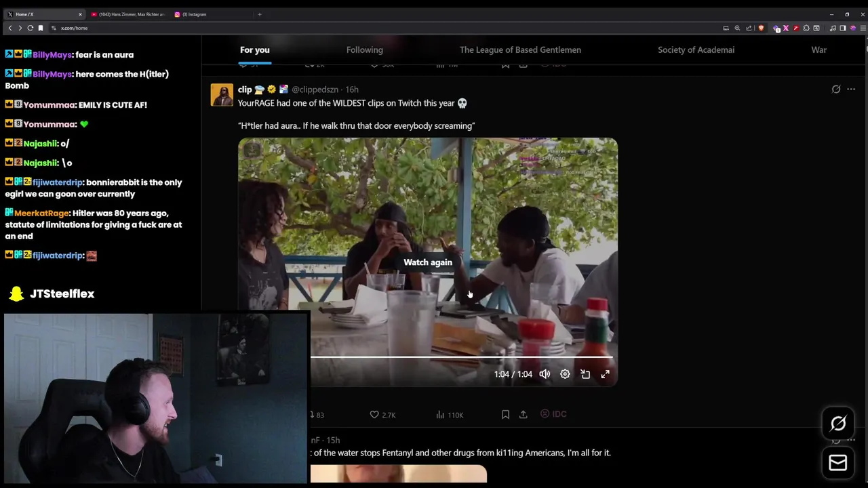Open the @clippedszn handle
Image resolution: width=868 pixels, height=488 pixels.
coord(315,89)
